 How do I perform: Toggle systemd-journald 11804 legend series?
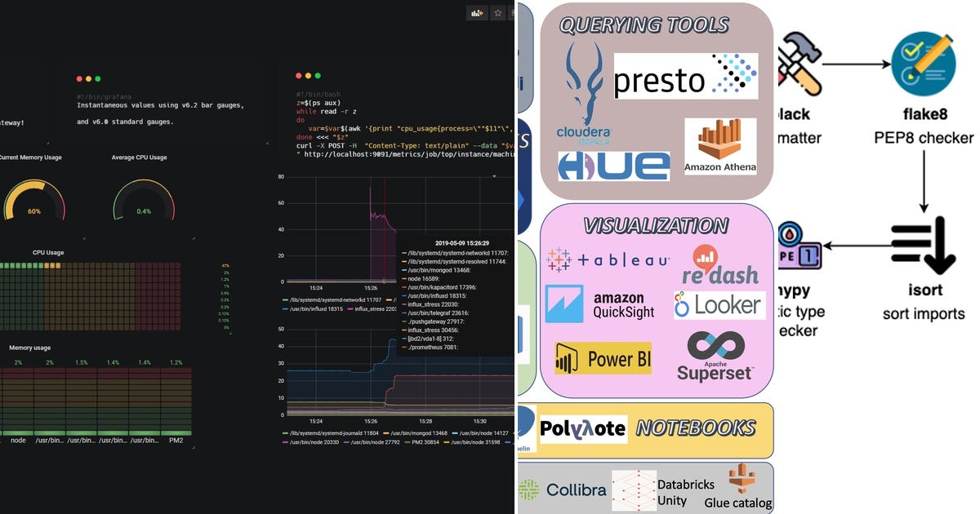pyautogui.click(x=330, y=433)
